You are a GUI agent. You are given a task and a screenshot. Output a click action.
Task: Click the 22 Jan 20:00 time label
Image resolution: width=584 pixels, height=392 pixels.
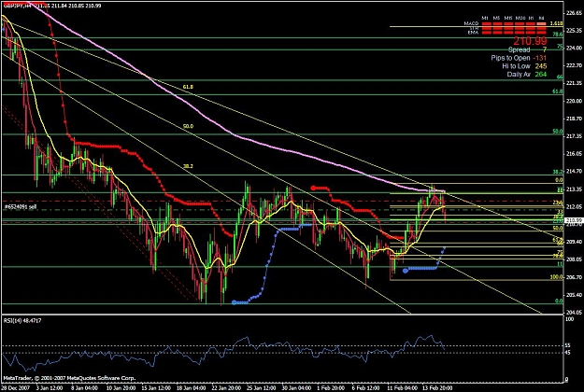(x=226, y=388)
